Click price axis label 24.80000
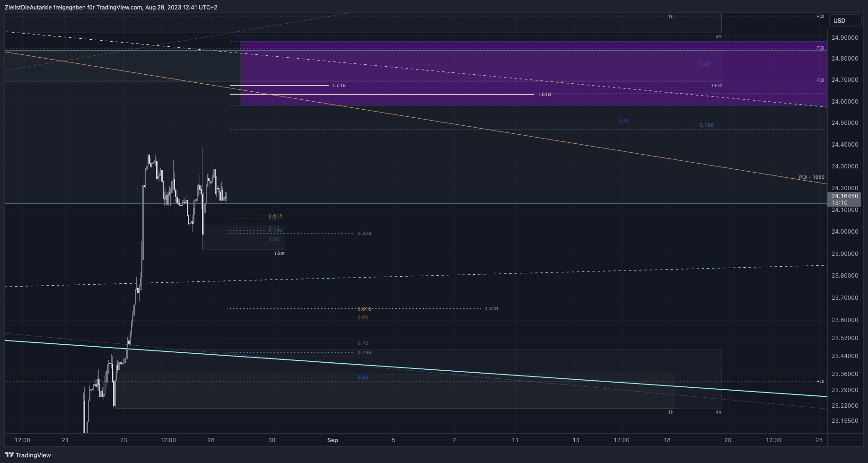 (x=844, y=59)
